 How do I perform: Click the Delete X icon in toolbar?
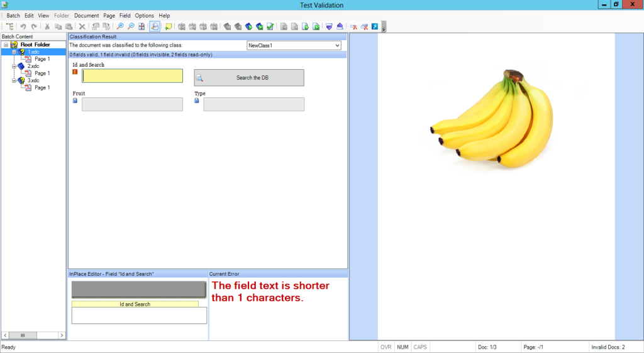coord(82,26)
